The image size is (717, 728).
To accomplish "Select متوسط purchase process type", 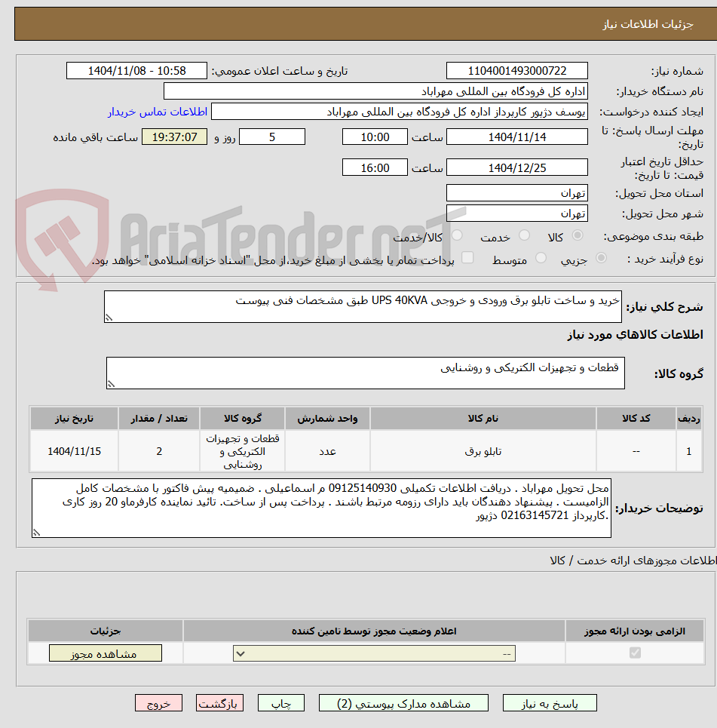I will click(540, 256).
